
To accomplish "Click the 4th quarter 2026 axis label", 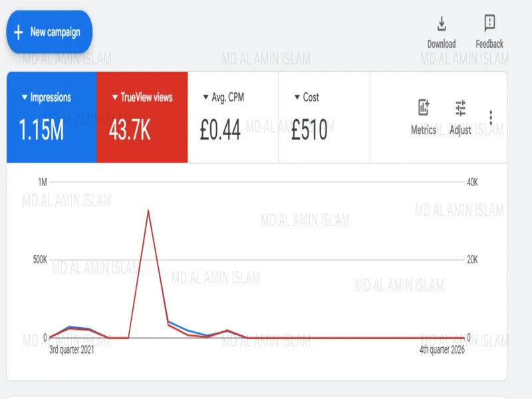I will tap(442, 350).
